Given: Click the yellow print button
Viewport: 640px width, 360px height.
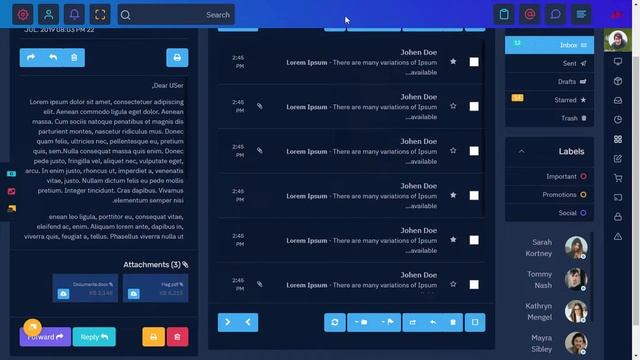Looking at the screenshot, I should point(153,337).
